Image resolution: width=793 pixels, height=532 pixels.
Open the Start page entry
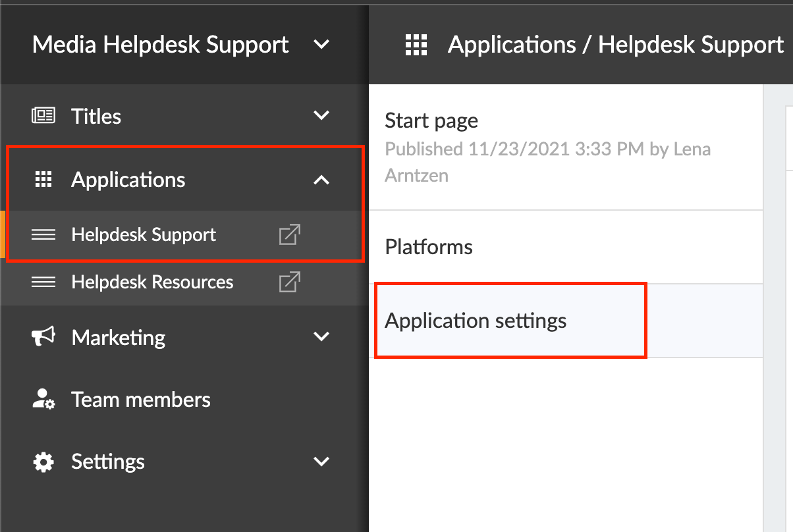click(x=431, y=121)
